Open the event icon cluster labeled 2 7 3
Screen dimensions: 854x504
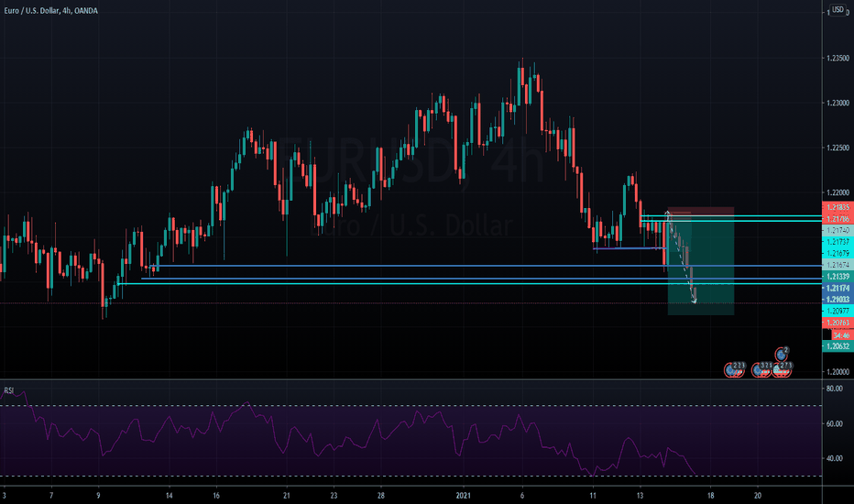pyautogui.click(x=782, y=370)
